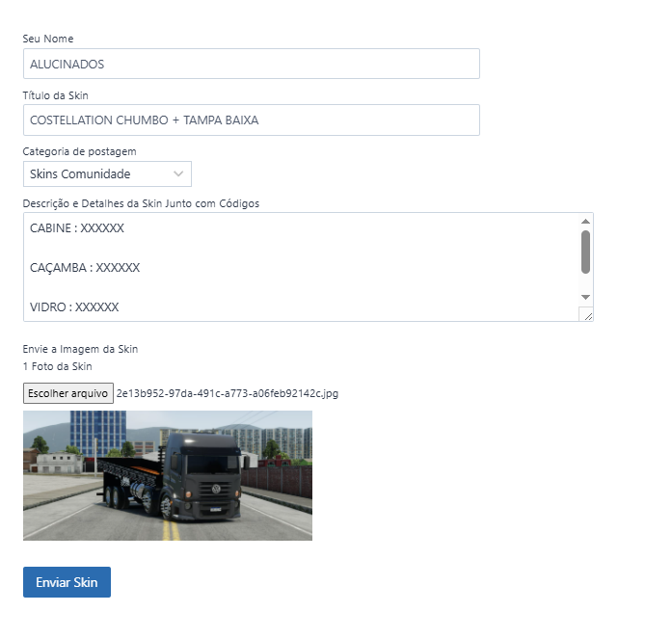Image resolution: width=672 pixels, height=639 pixels.
Task: Click the textarea resize handle corner
Action: (586, 314)
